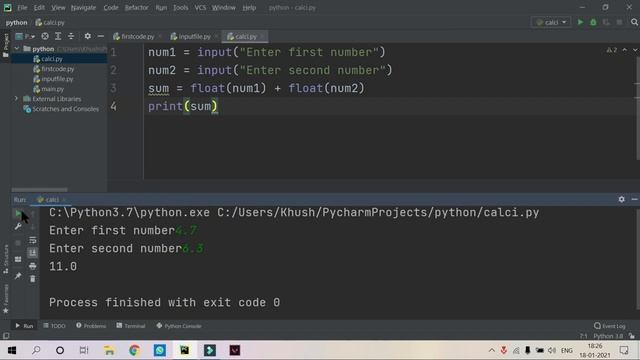Open Search Everywhere magnifier icon
Screen dimensions: 640x360
tap(634, 22)
